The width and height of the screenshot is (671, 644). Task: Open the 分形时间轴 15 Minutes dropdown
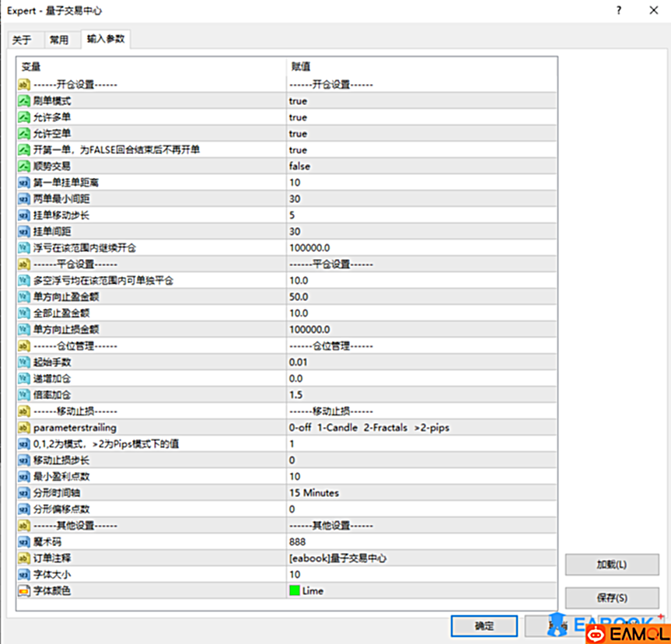[x=313, y=492]
